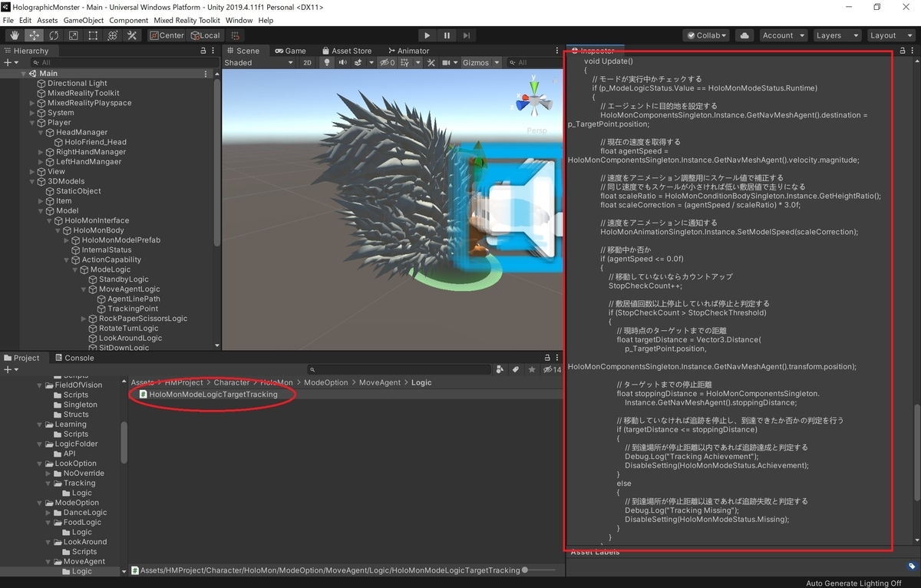The image size is (921, 588).
Task: Open the GameObject menu
Action: click(x=83, y=20)
